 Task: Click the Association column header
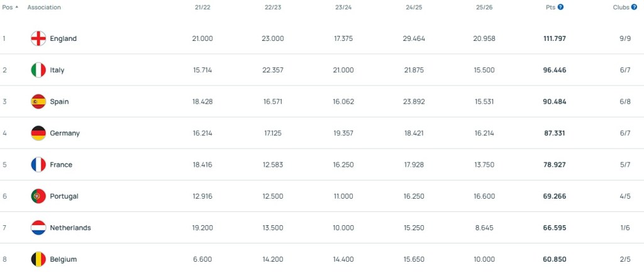point(44,7)
